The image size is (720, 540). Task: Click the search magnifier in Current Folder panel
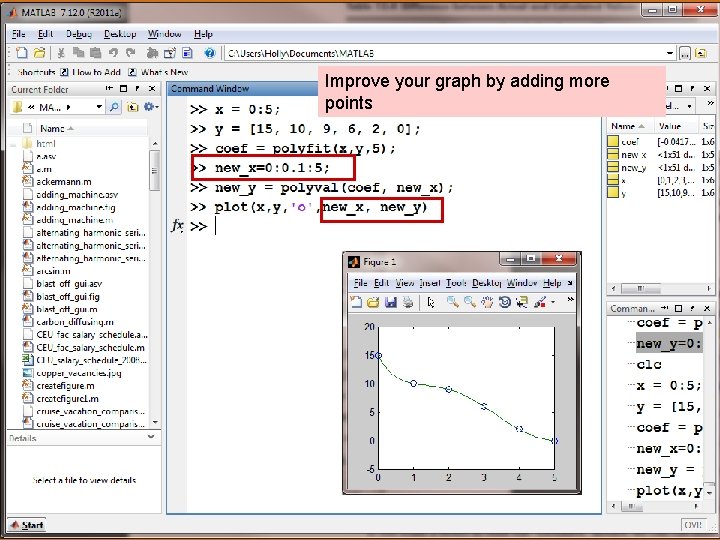(114, 107)
